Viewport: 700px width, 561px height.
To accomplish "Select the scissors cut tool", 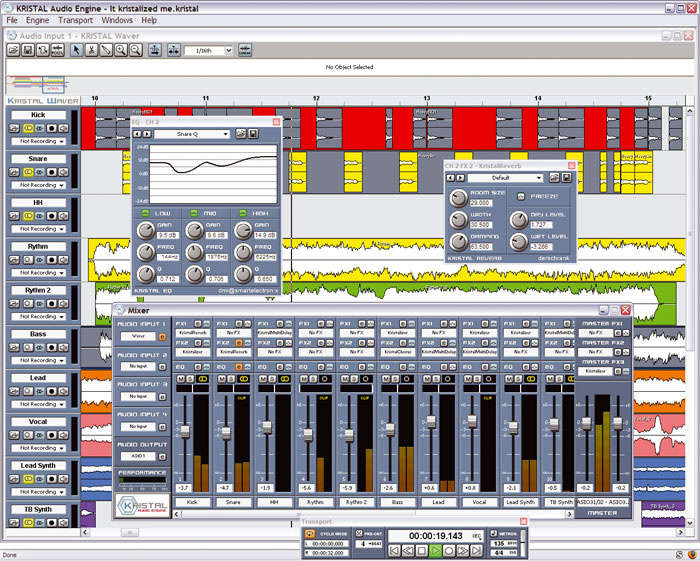I will (91, 50).
